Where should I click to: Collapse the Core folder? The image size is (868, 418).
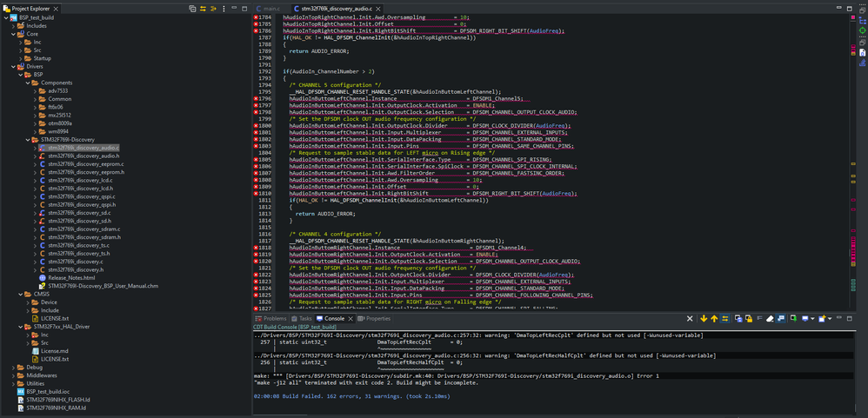13,34
